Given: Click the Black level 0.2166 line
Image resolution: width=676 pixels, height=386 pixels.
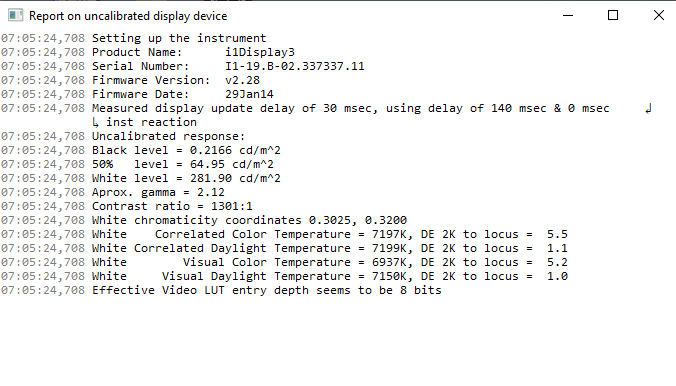Looking at the screenshot, I should pos(141,151).
